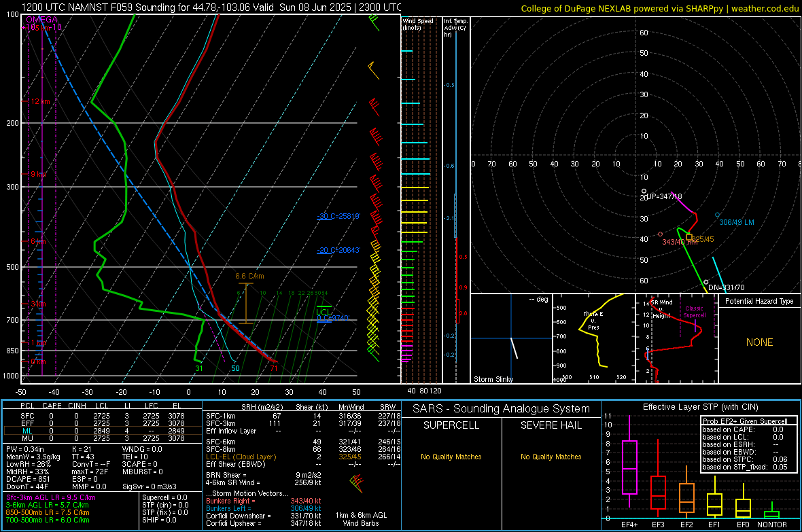Click the NONTOR category label
The height and width of the screenshot is (532, 802).
pyautogui.click(x=771, y=525)
